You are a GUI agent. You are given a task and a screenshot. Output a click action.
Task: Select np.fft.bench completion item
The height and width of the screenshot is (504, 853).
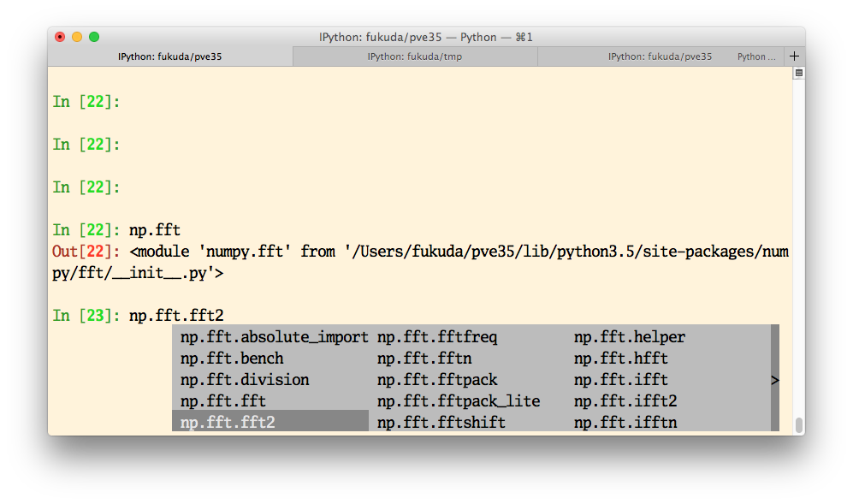click(x=233, y=359)
